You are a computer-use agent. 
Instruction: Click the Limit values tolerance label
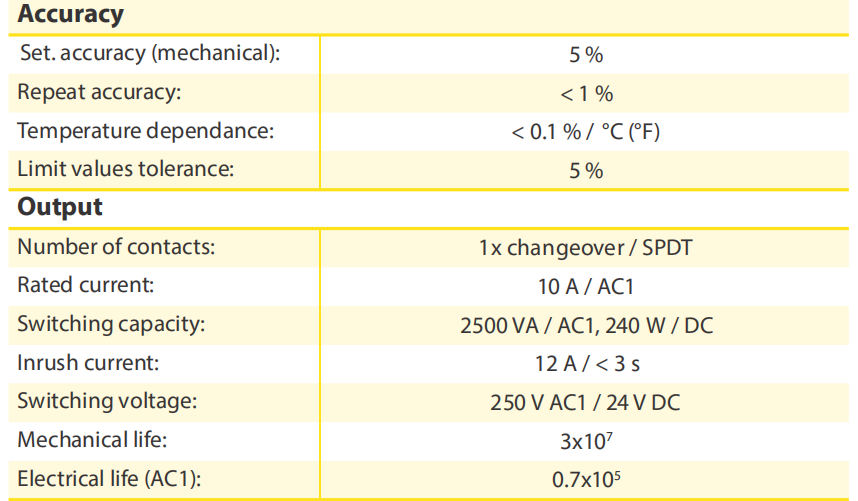pyautogui.click(x=126, y=169)
